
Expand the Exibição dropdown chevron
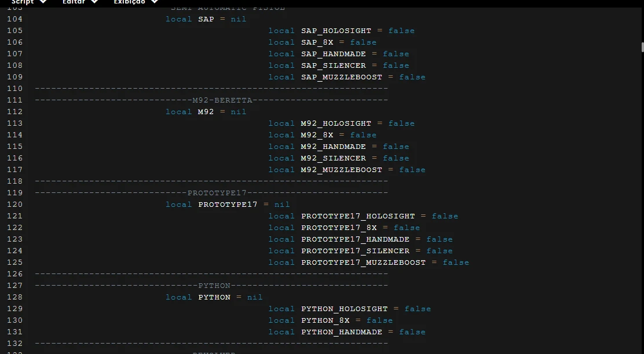tap(155, 2)
